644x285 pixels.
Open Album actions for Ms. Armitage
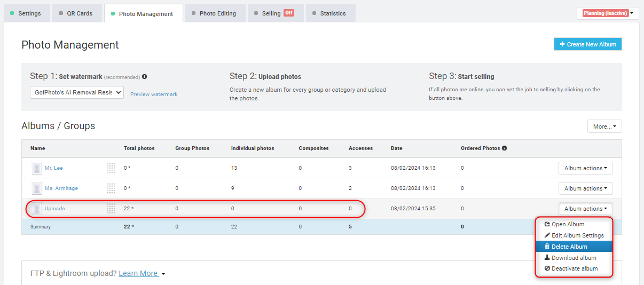click(x=586, y=188)
